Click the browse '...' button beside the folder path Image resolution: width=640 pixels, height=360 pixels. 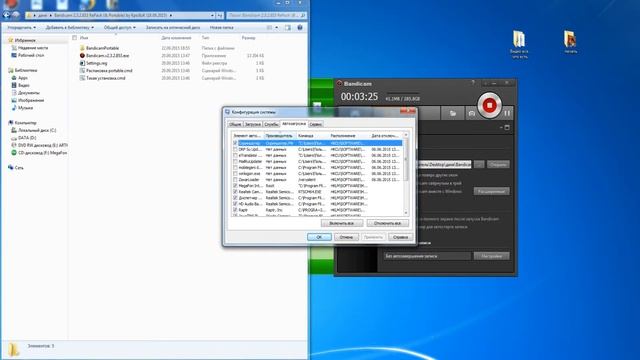479,164
